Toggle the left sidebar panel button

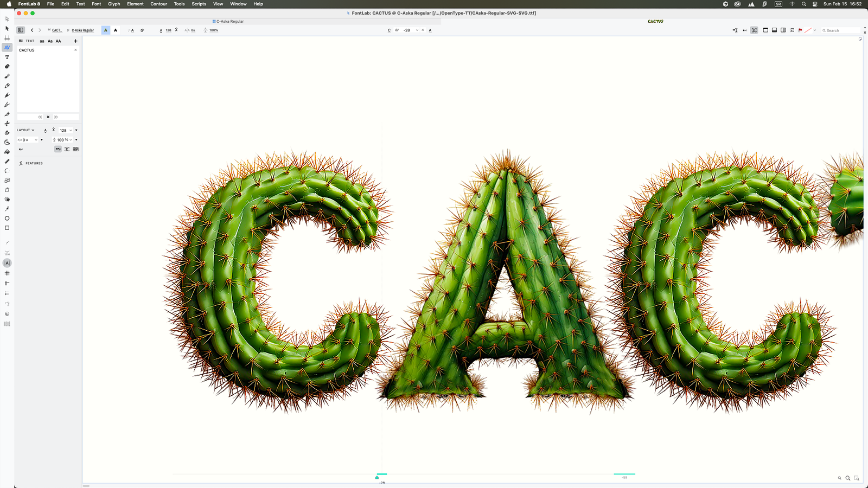coord(21,30)
